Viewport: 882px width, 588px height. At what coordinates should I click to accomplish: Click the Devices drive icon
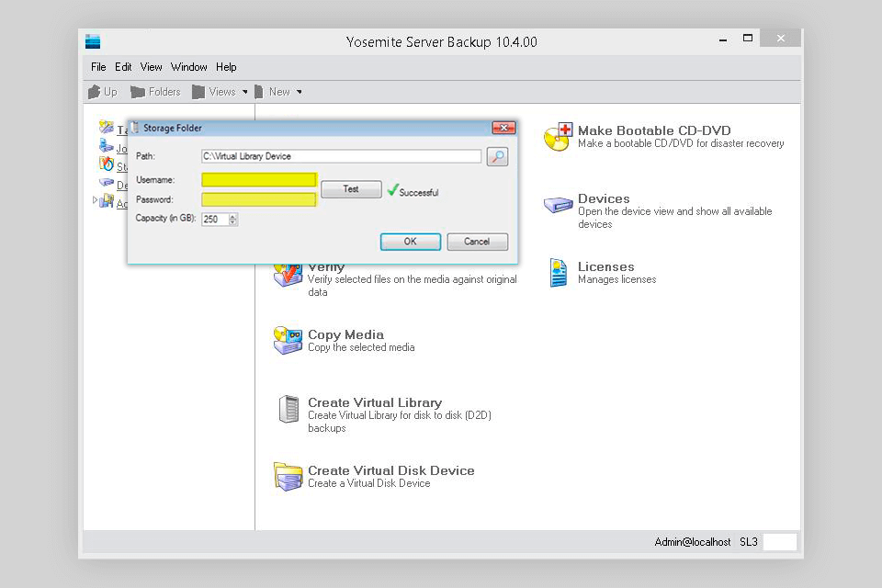(558, 204)
